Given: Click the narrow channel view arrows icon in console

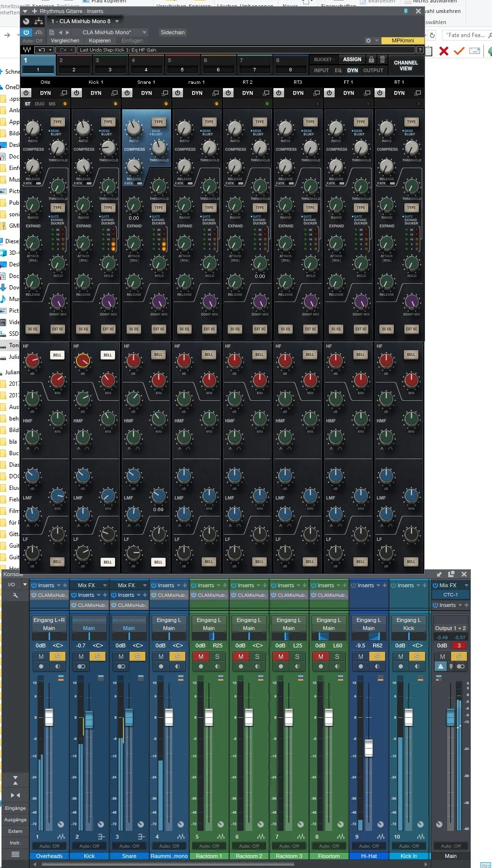Looking at the screenshot, I should (x=15, y=795).
